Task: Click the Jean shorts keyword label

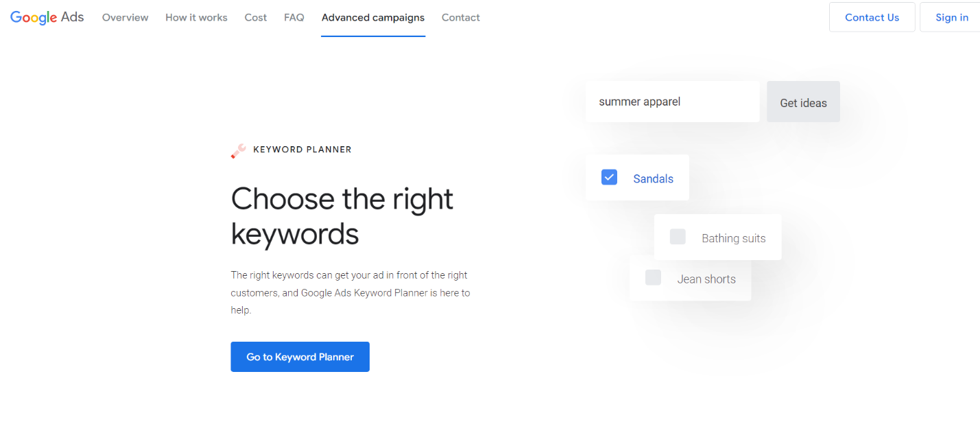Action: pos(706,279)
